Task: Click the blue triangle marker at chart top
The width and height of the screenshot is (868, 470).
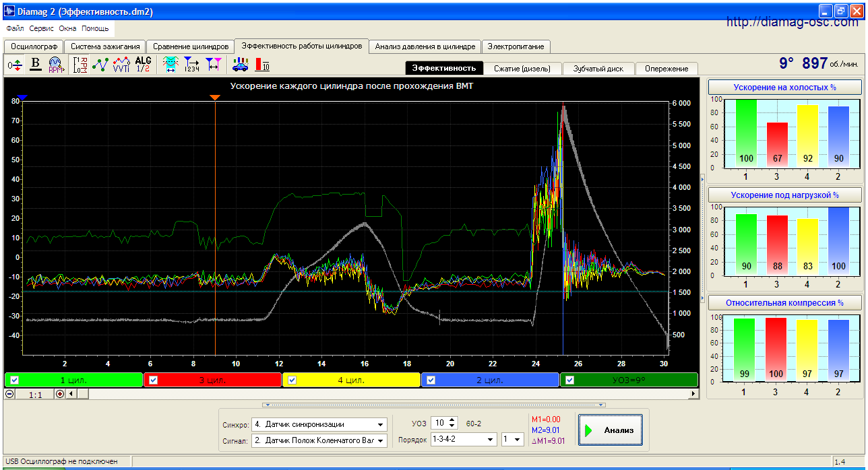Action: point(22,98)
